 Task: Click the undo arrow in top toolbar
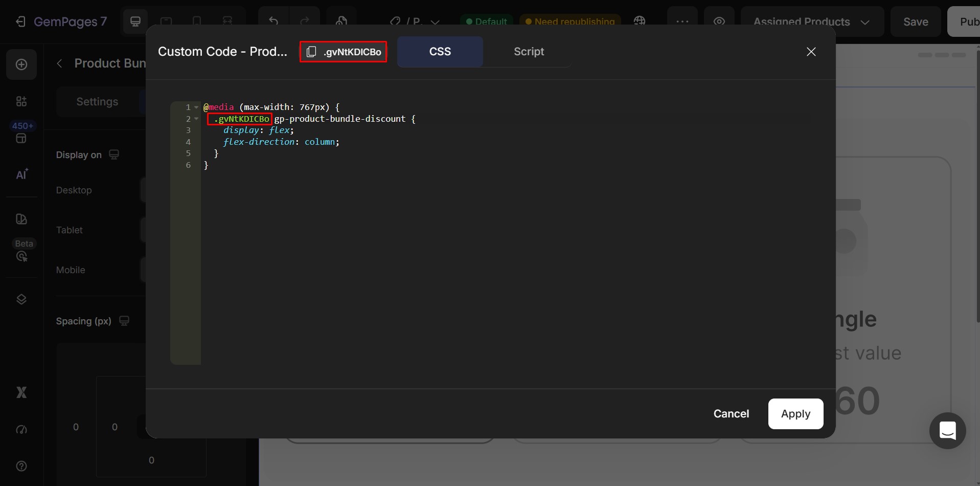point(274,21)
